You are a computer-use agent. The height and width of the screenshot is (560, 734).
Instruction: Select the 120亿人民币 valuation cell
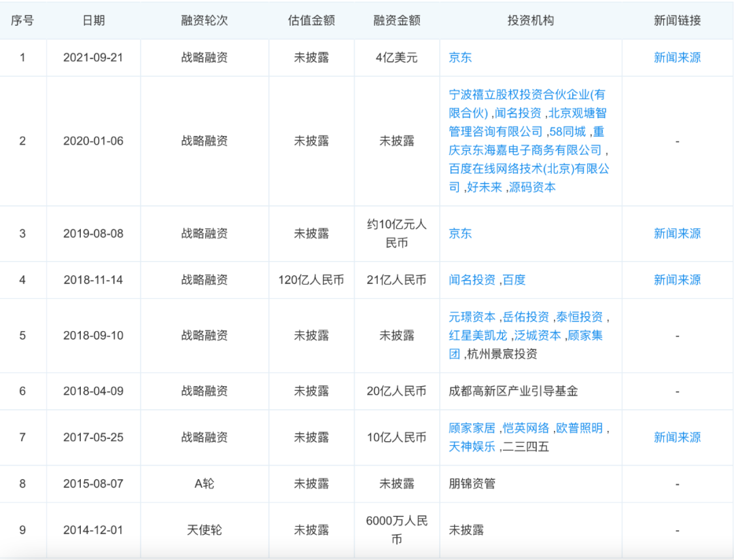click(x=311, y=279)
